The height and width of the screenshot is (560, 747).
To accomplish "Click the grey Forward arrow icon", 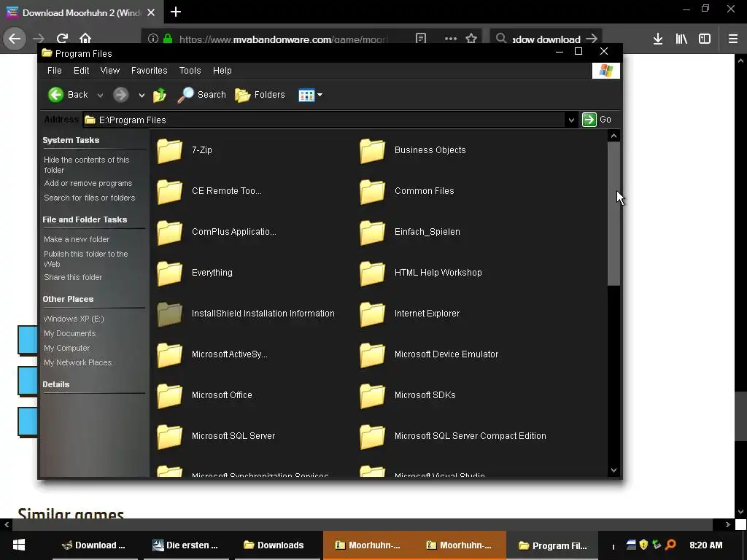I will pos(121,95).
